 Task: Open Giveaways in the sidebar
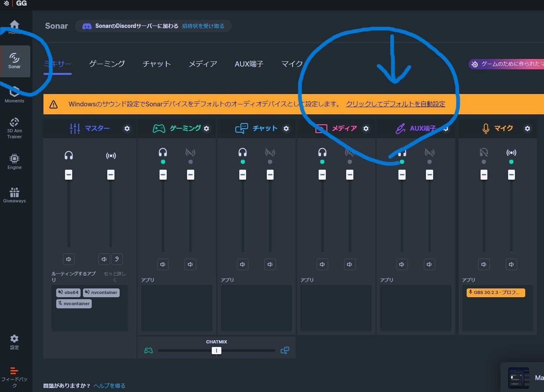[14, 195]
